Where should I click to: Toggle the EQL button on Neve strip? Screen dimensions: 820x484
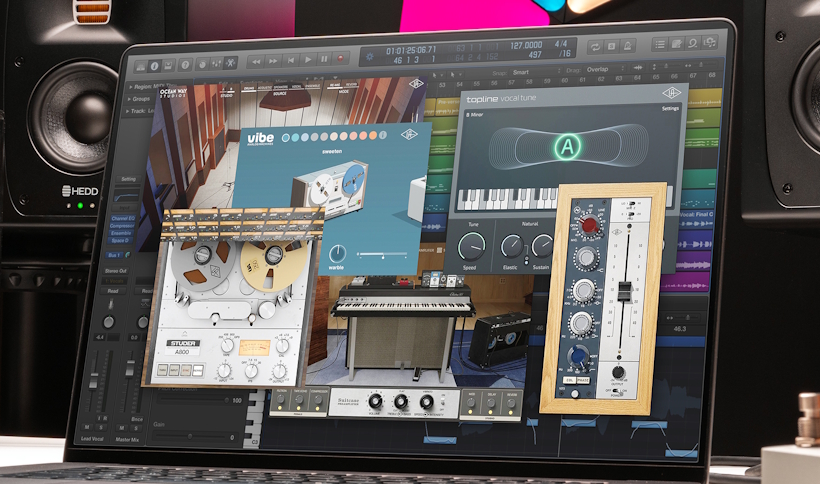pyautogui.click(x=568, y=381)
